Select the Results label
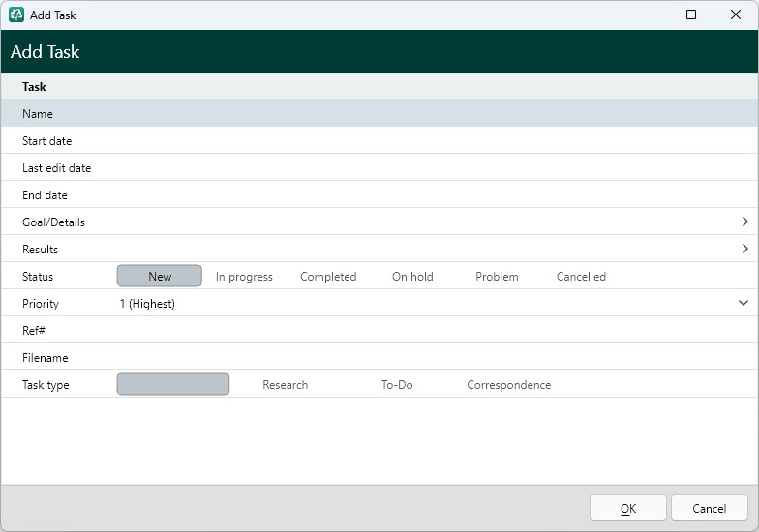The width and height of the screenshot is (759, 532). (x=41, y=250)
